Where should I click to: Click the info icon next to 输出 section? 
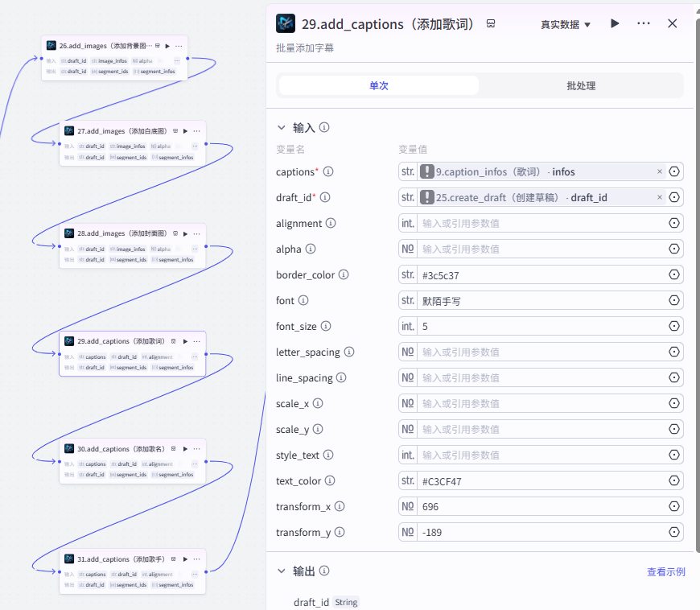(326, 571)
